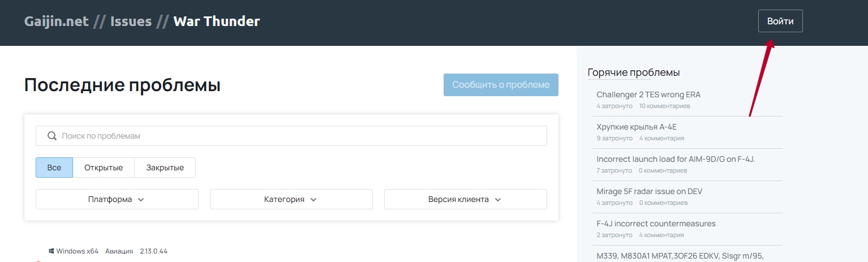
Task: Open Mirage 5F radar issue on DEV
Action: [649, 191]
